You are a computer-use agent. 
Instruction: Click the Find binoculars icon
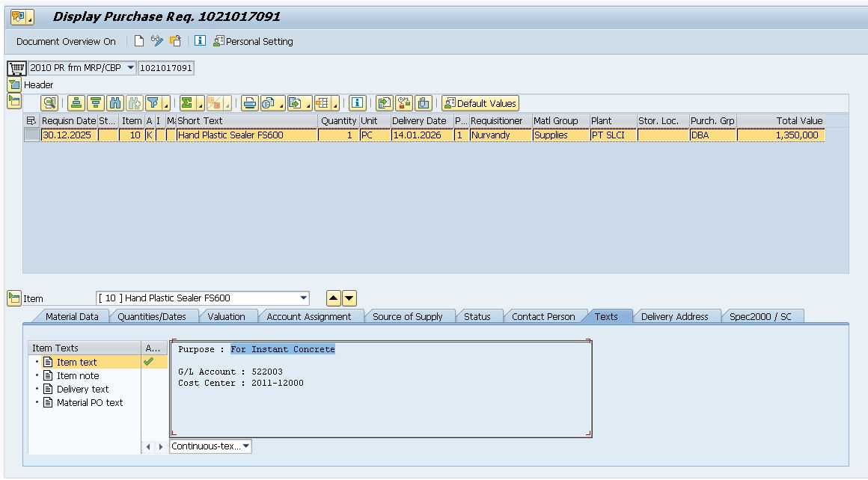pos(114,103)
